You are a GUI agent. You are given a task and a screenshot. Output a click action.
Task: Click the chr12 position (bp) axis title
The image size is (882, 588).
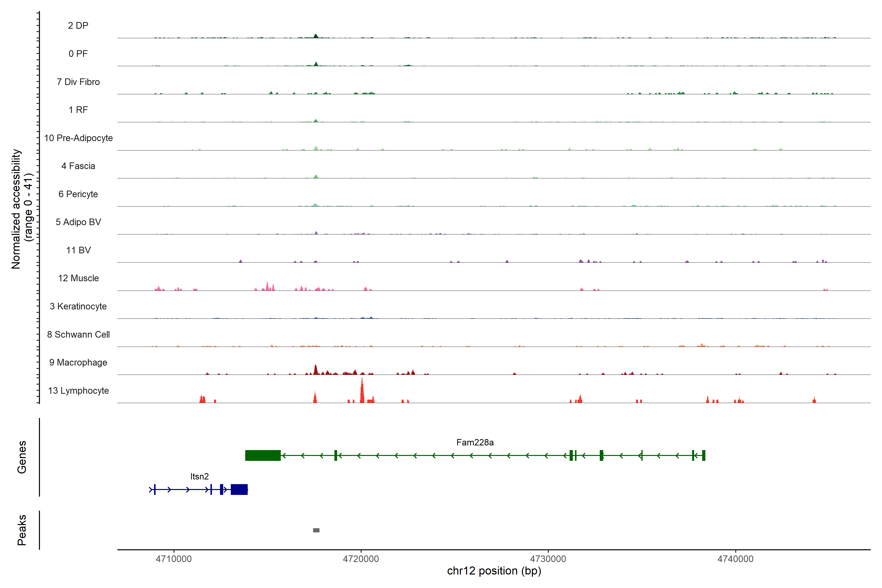pos(494,571)
